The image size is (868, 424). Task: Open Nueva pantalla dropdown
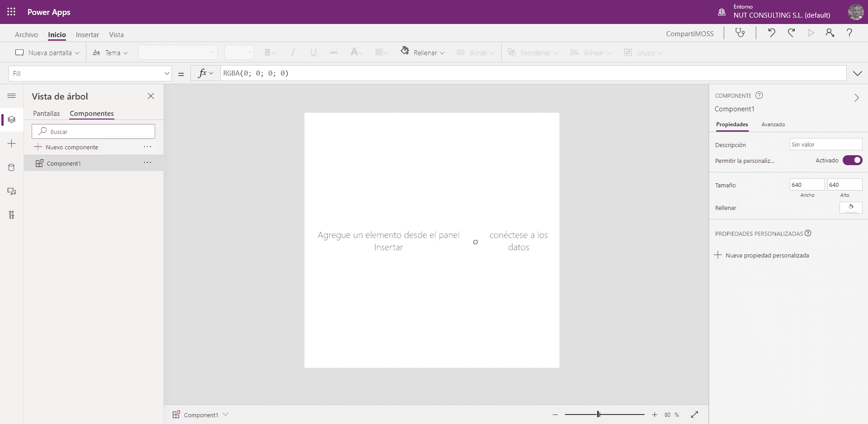coord(47,52)
